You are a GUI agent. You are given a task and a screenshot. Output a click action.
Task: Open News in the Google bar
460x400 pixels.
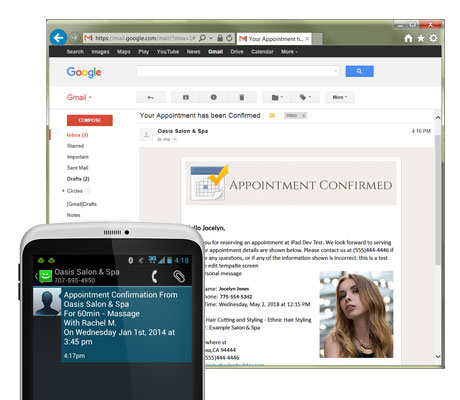193,52
